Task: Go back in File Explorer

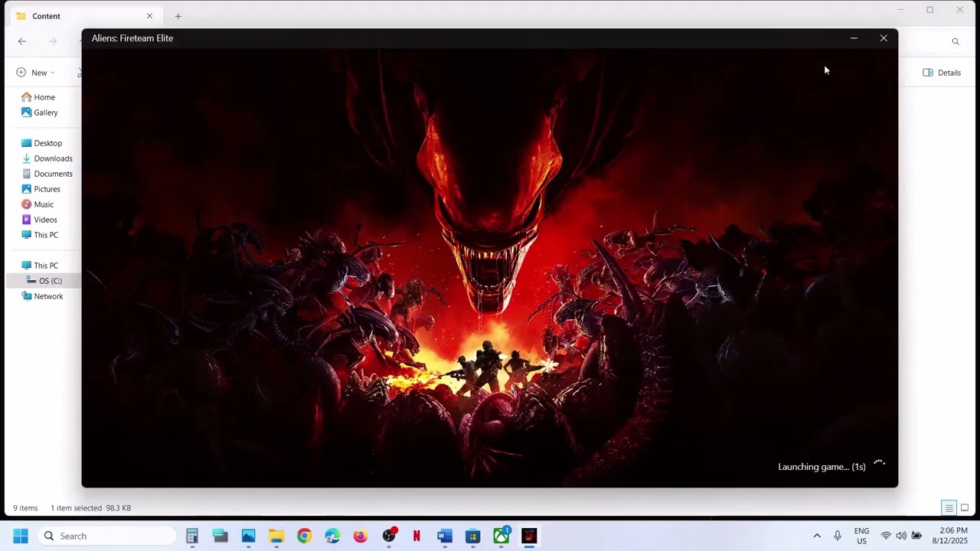Action: (x=22, y=41)
